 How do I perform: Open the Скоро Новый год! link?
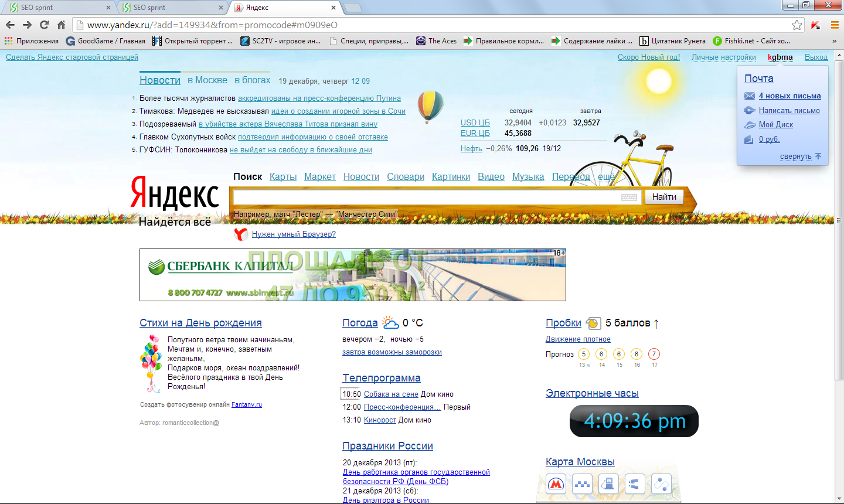click(x=649, y=57)
